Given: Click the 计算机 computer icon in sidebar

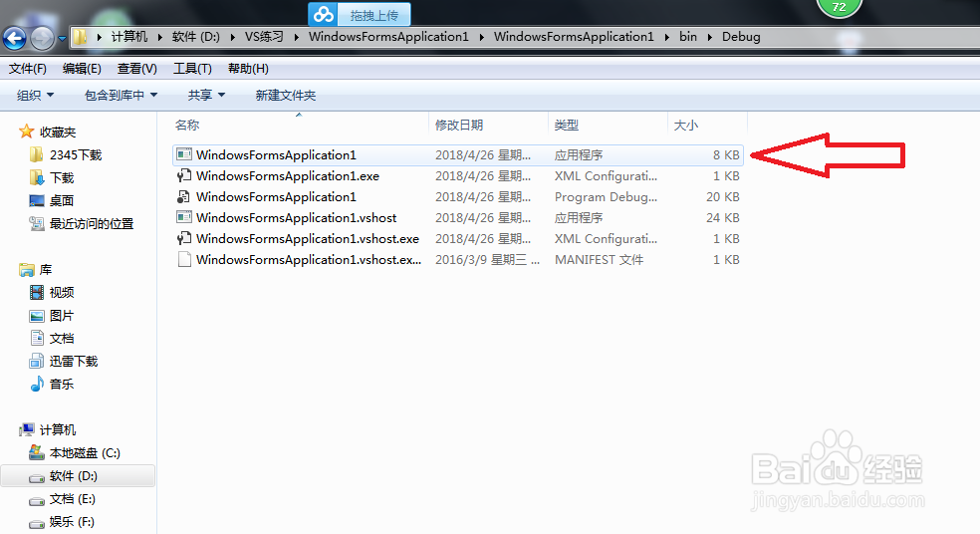Looking at the screenshot, I should 27,429.
